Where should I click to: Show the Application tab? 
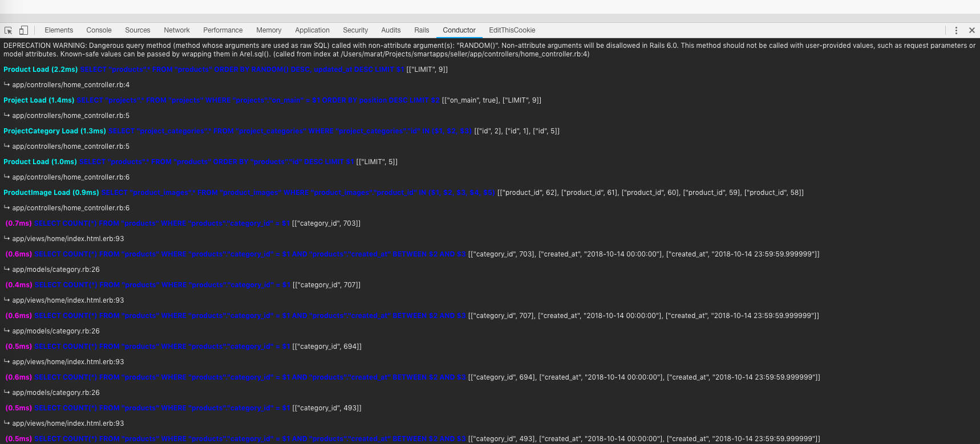312,30
